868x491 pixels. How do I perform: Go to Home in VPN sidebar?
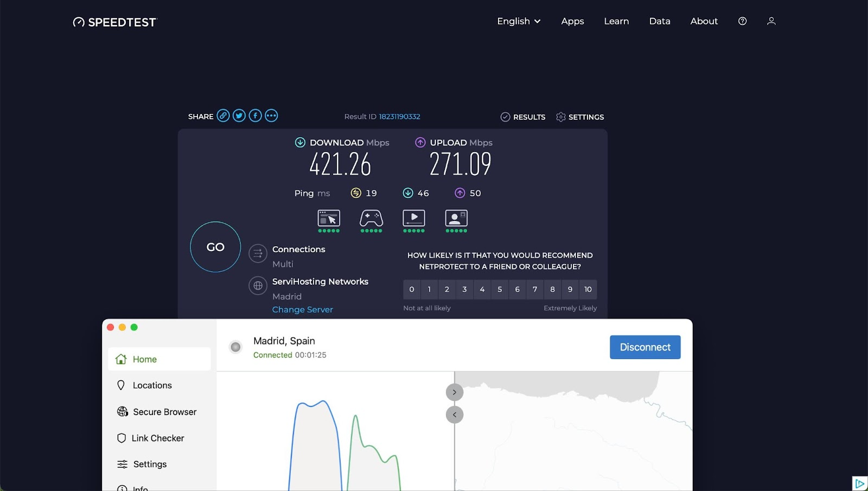(x=159, y=359)
